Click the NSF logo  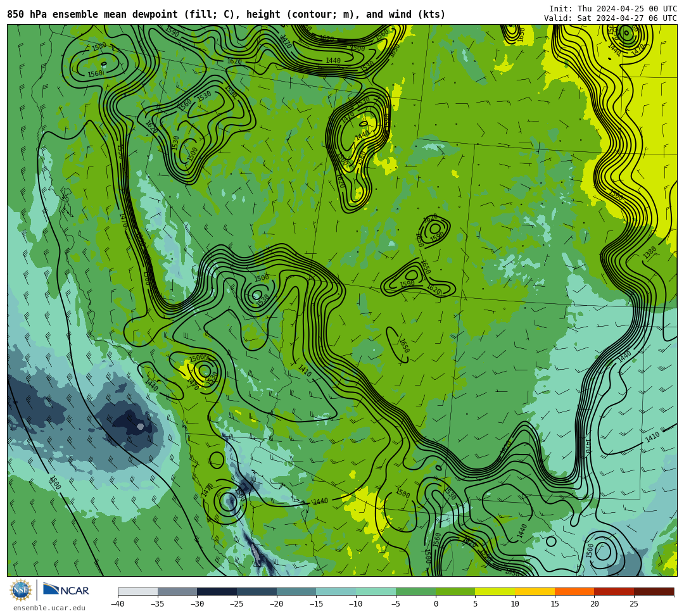21,590
